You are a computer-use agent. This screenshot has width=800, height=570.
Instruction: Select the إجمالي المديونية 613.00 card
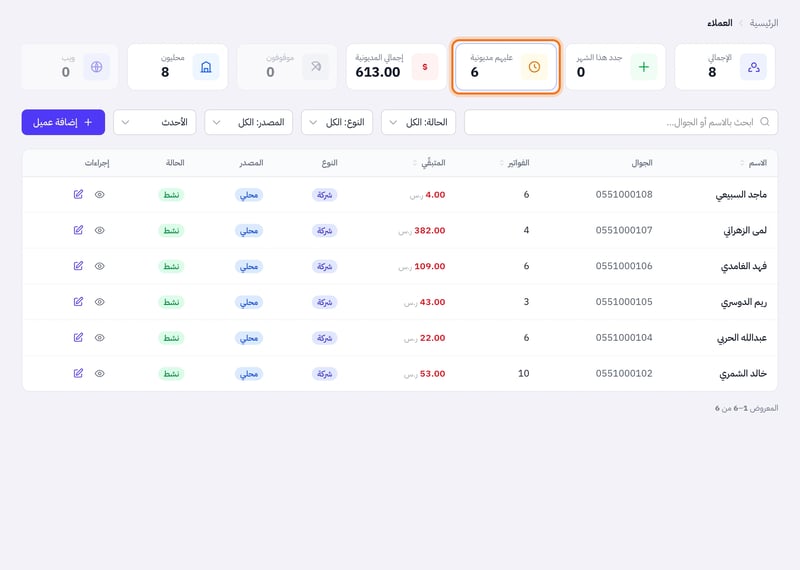396,67
